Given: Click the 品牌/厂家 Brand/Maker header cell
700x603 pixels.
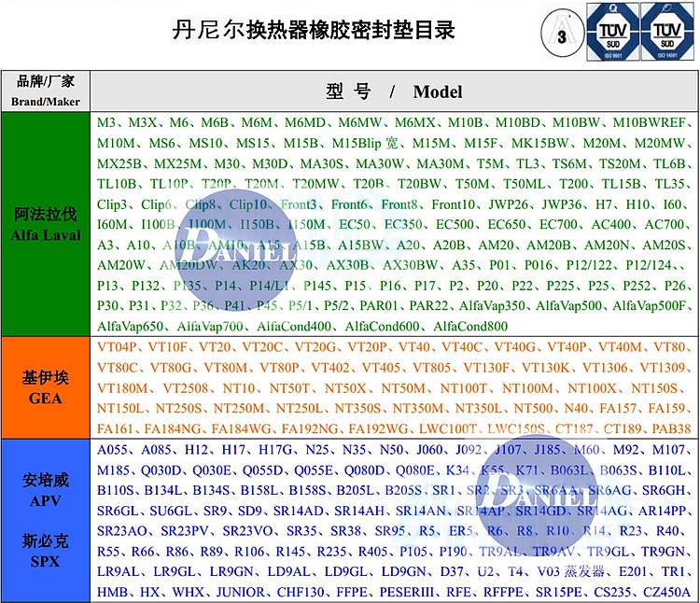Looking at the screenshot, I should tap(46, 91).
